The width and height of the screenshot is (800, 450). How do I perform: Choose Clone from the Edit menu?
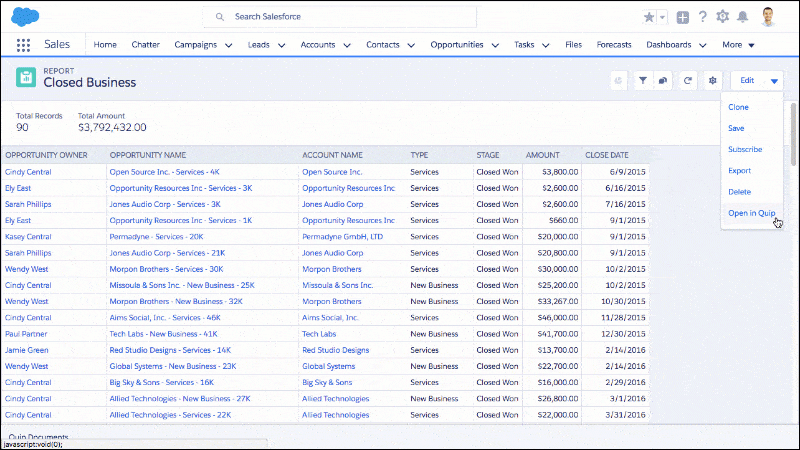(738, 107)
